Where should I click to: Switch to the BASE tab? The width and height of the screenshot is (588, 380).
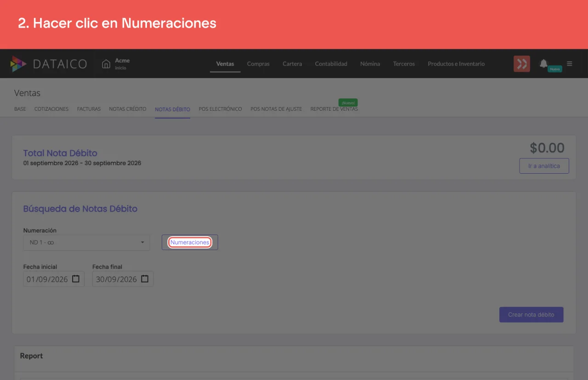point(20,109)
